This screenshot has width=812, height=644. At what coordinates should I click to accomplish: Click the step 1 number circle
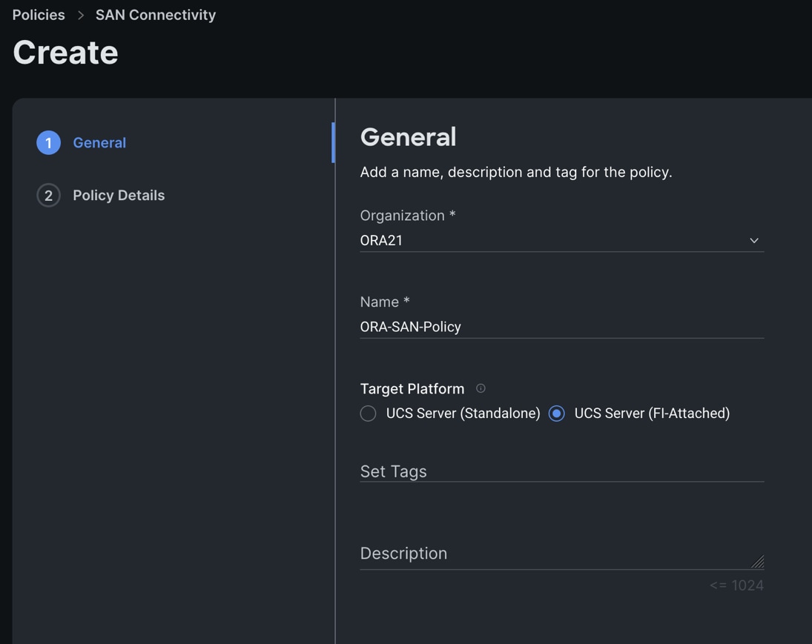pyautogui.click(x=49, y=143)
